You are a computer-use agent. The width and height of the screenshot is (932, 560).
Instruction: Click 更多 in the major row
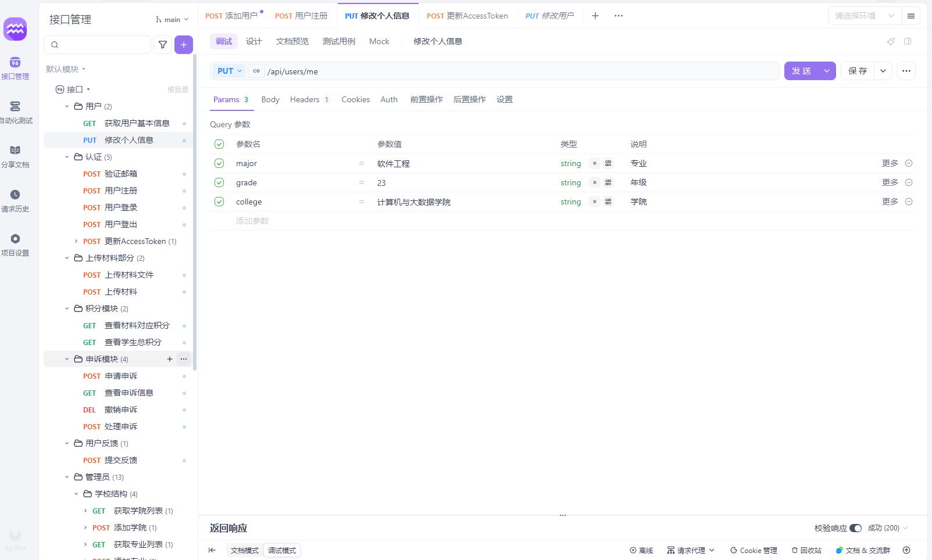890,163
